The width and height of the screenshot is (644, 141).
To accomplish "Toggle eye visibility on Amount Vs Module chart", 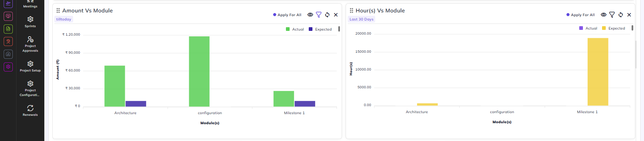I will click(x=310, y=15).
